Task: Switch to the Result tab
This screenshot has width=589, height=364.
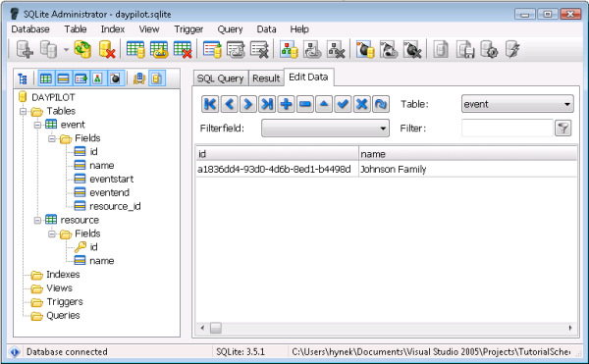Action: click(266, 78)
